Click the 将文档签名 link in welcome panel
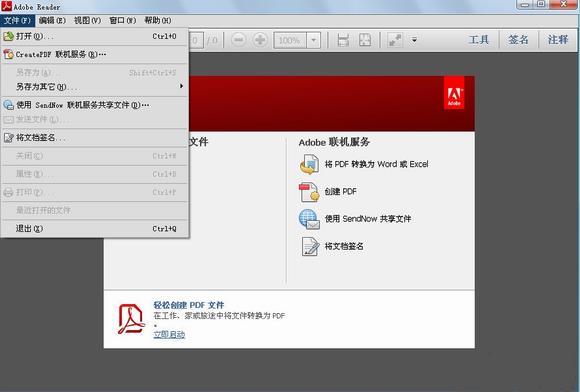The image size is (580, 392). (x=344, y=246)
